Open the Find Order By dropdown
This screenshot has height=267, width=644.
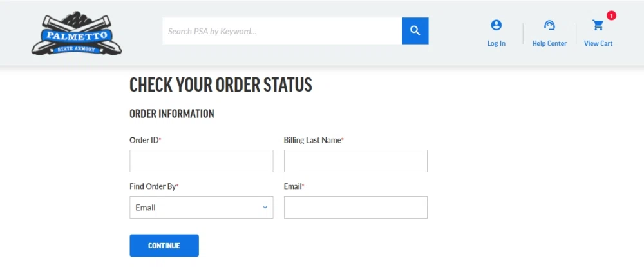[x=201, y=208]
